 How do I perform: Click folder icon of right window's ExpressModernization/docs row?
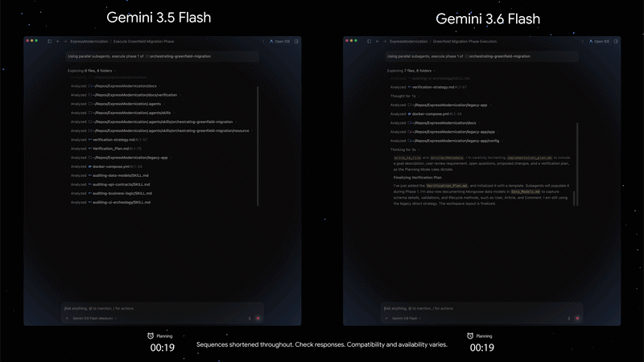(410, 123)
